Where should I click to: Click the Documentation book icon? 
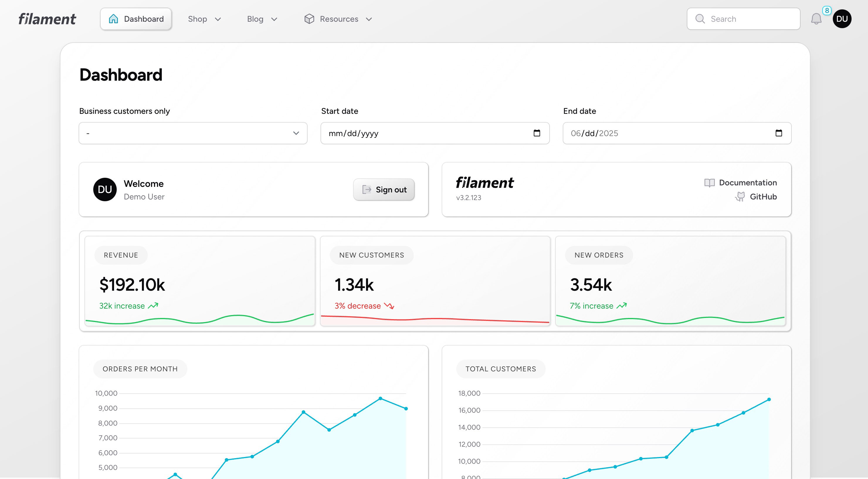click(709, 183)
